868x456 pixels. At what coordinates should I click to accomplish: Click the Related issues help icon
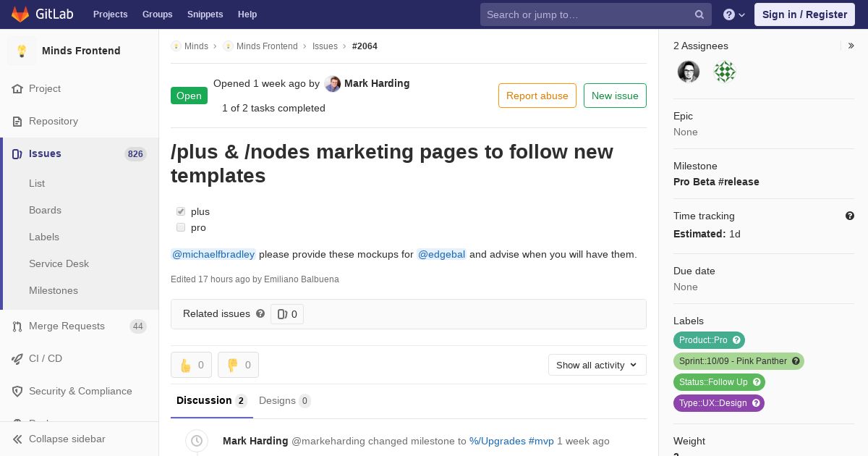[x=260, y=313]
